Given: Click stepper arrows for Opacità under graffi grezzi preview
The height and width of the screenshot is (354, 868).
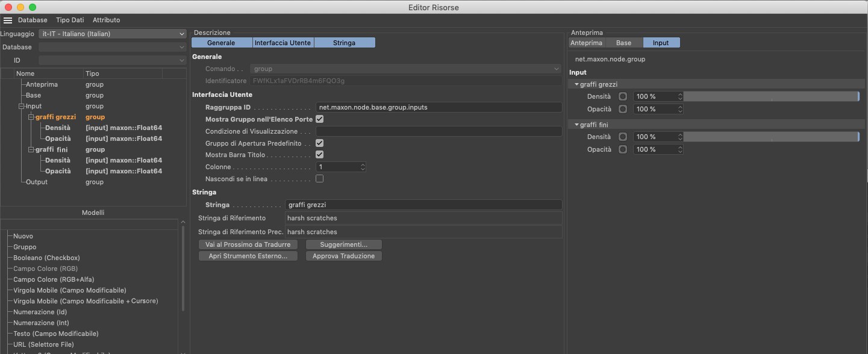Looking at the screenshot, I should click(x=680, y=109).
